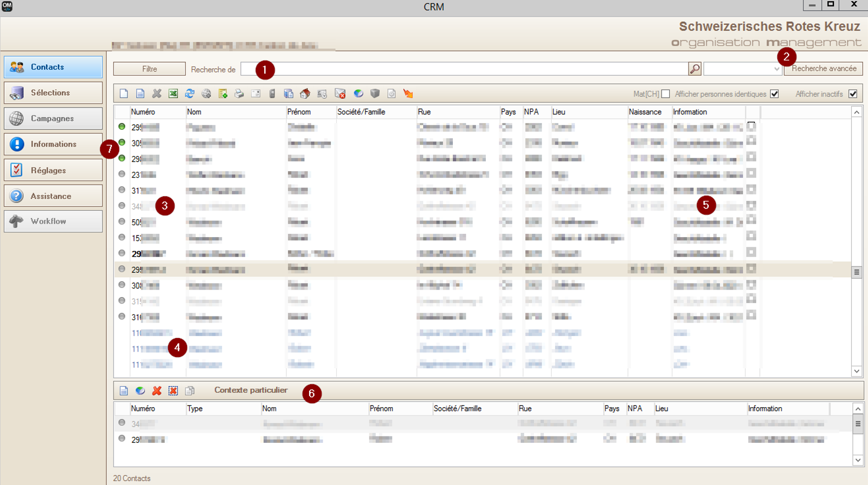Open contact details document icon in top toolbar
This screenshot has height=485, width=868.
[140, 94]
